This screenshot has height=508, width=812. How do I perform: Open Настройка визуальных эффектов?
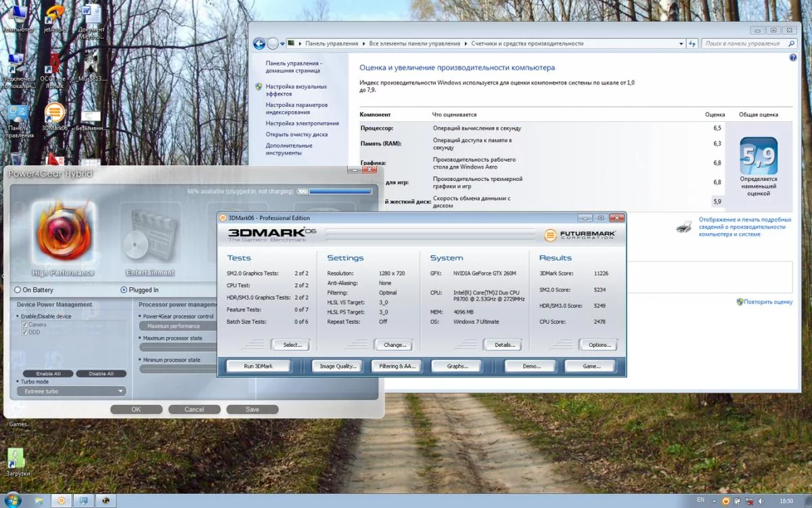[x=296, y=90]
